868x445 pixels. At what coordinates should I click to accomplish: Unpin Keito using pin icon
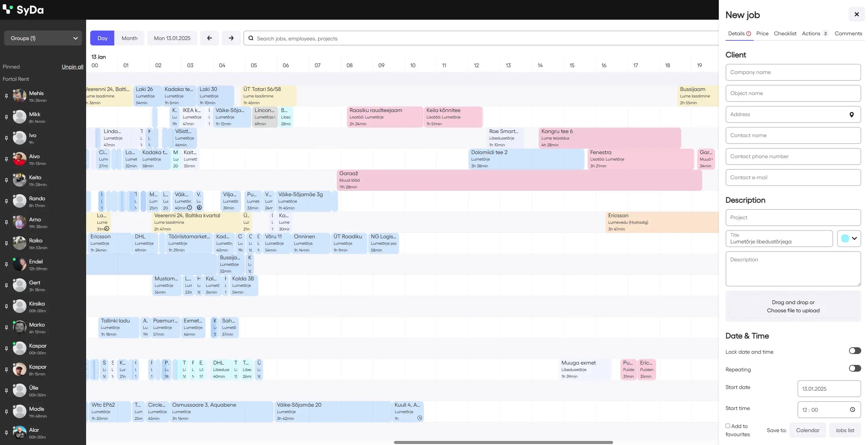coord(6,180)
